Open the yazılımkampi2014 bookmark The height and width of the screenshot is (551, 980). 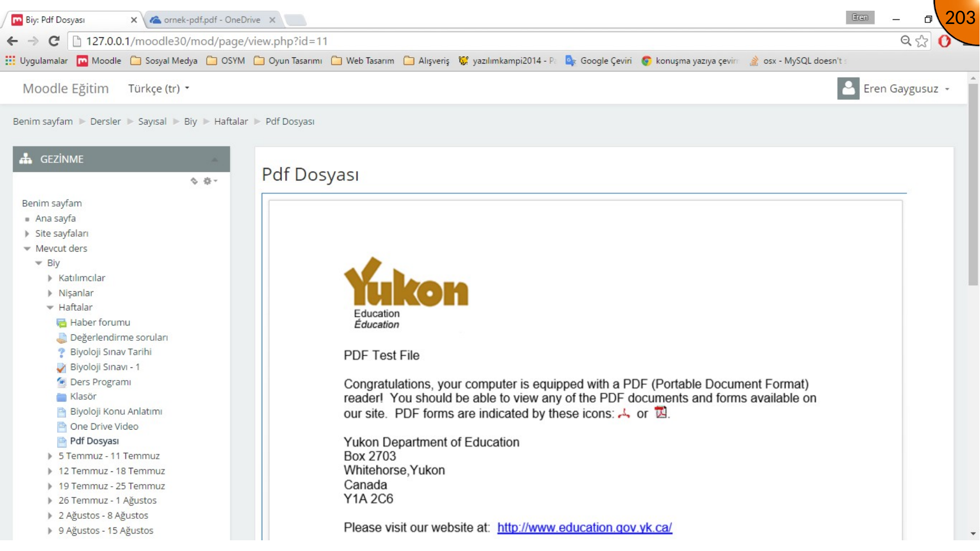point(507,61)
